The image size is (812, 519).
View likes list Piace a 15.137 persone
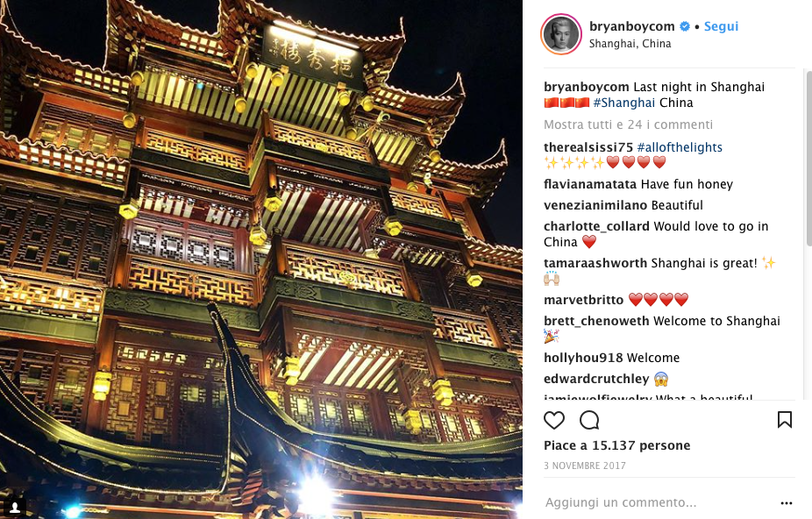tap(616, 445)
